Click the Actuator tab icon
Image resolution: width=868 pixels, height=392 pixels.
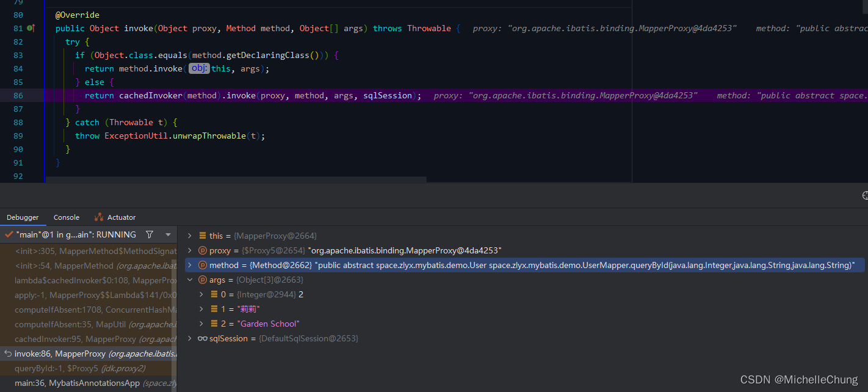click(x=99, y=217)
